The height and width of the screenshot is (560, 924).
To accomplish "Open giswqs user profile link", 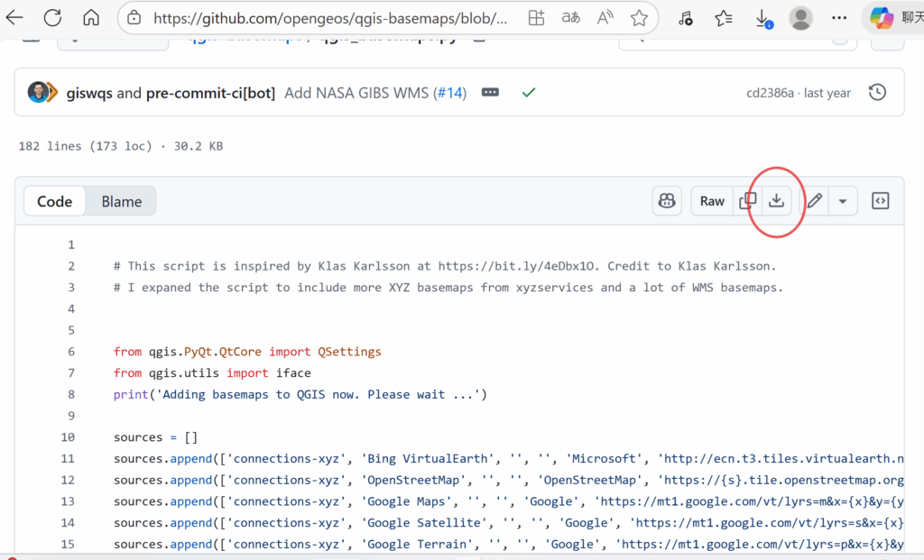I will [x=89, y=92].
